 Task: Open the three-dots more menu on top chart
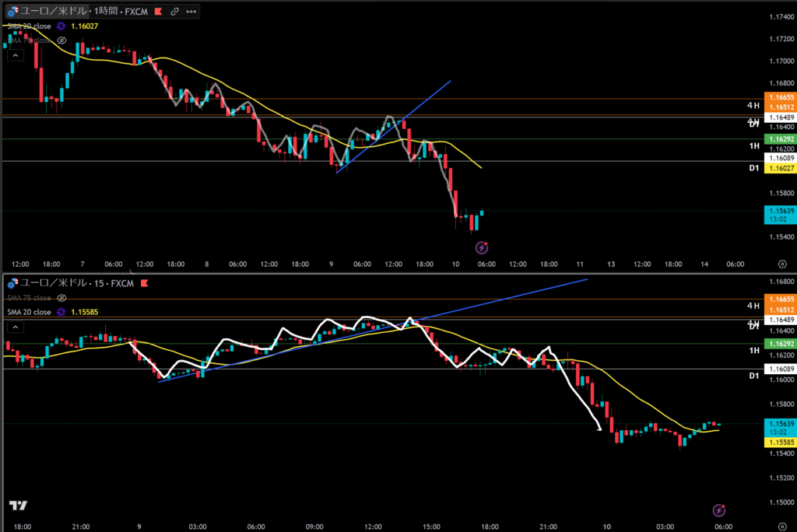(x=191, y=12)
